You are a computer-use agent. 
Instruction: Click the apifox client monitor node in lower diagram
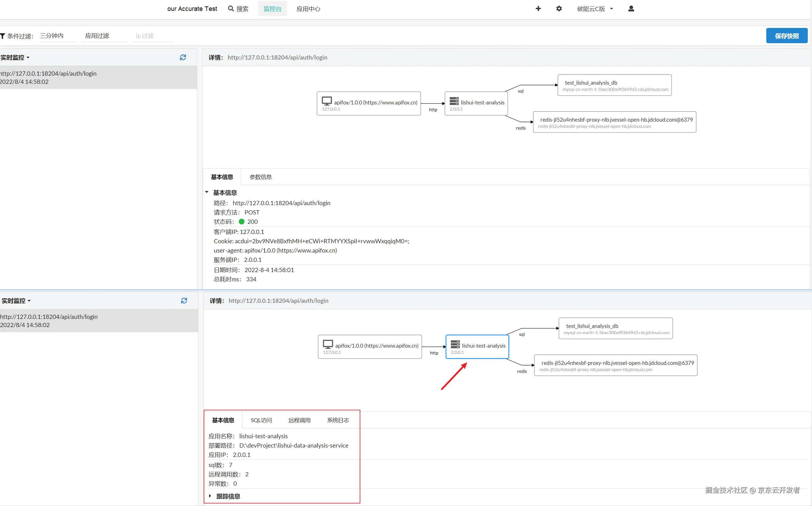[370, 347]
